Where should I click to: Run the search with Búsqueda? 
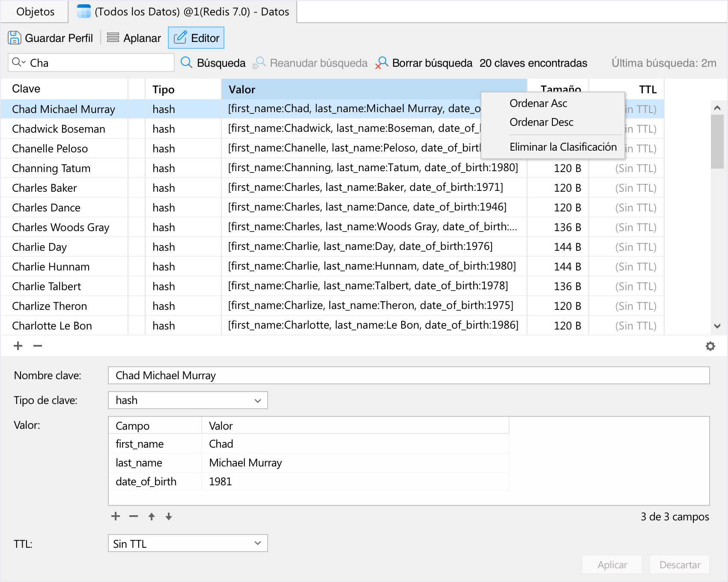point(213,63)
